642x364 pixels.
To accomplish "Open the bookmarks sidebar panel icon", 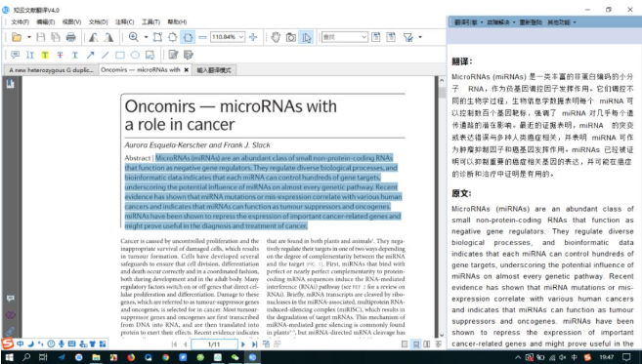I will (10, 83).
